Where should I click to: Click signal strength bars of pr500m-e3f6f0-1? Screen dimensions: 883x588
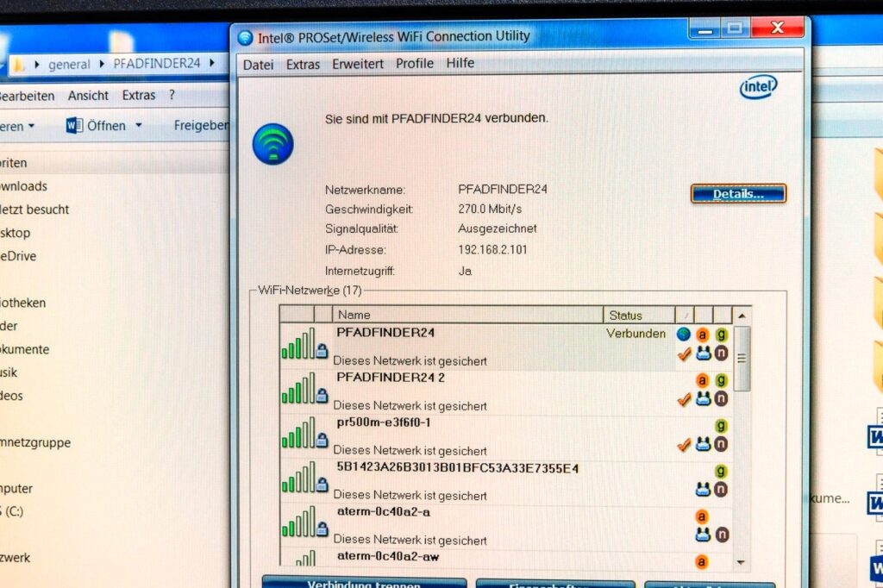[x=297, y=434]
